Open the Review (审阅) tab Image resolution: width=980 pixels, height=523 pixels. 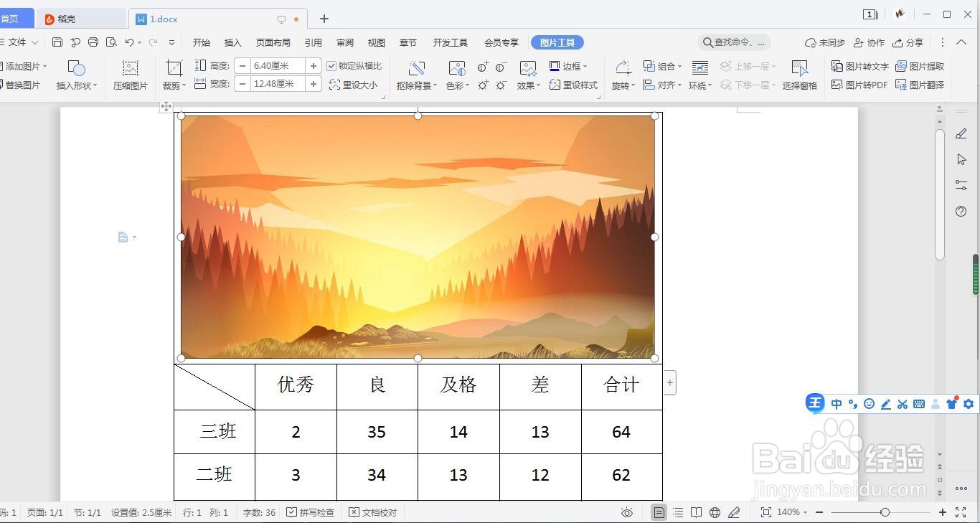pos(345,42)
